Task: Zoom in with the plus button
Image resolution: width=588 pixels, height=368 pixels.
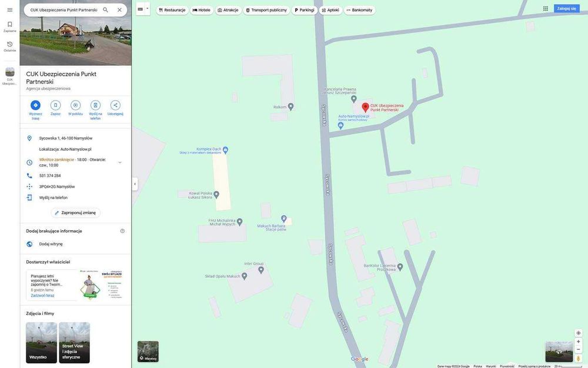Action: pos(578,342)
